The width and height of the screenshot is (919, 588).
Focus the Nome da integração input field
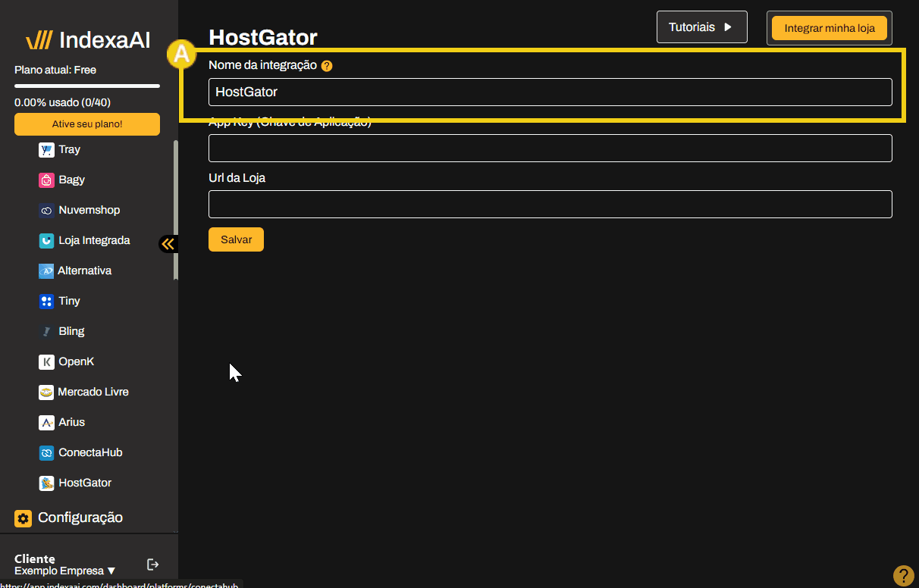(x=550, y=92)
